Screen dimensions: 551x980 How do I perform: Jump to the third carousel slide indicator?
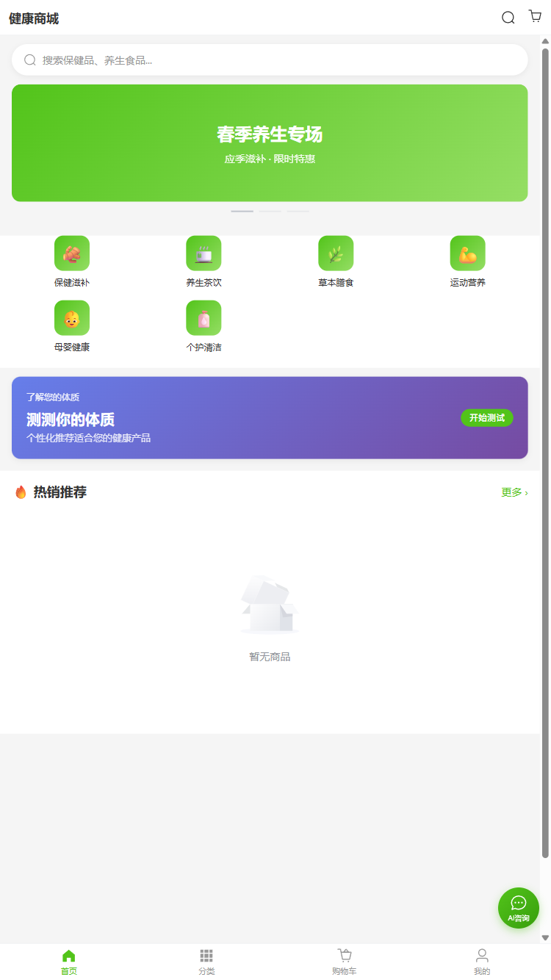tap(298, 212)
